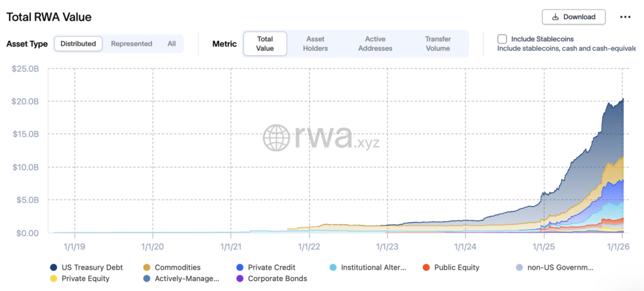This screenshot has width=644, height=291.
Task: Select the Represented asset type
Action: tap(131, 44)
